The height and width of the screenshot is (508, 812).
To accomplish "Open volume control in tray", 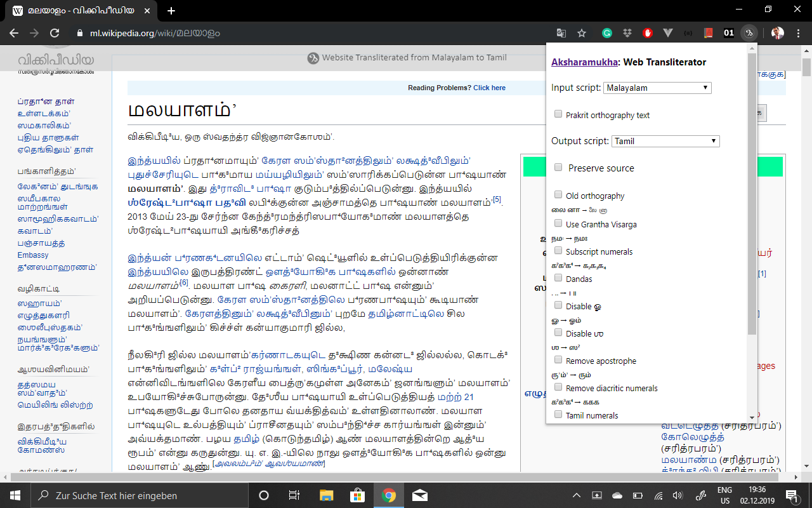I will (x=678, y=495).
